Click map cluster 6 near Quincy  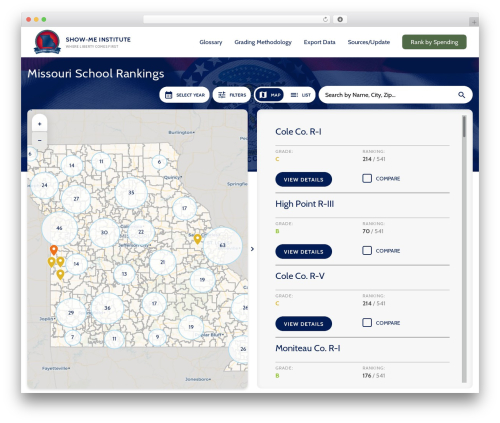pos(159,162)
